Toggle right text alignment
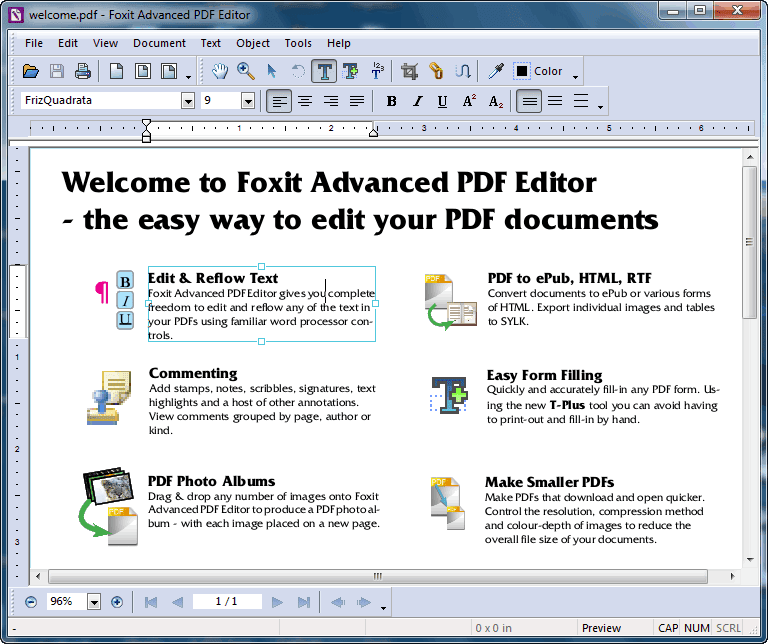This screenshot has height=644, width=768. pyautogui.click(x=331, y=101)
